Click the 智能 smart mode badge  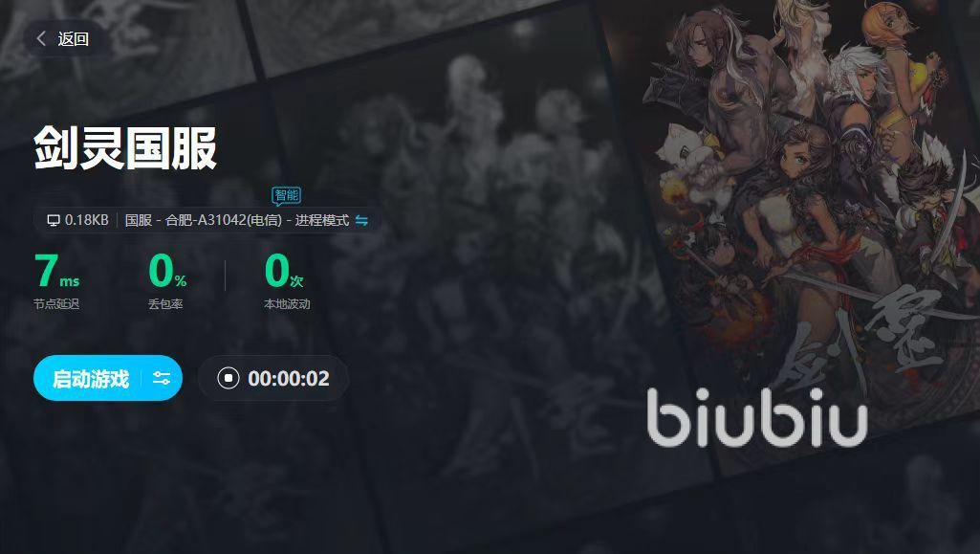[x=286, y=196]
